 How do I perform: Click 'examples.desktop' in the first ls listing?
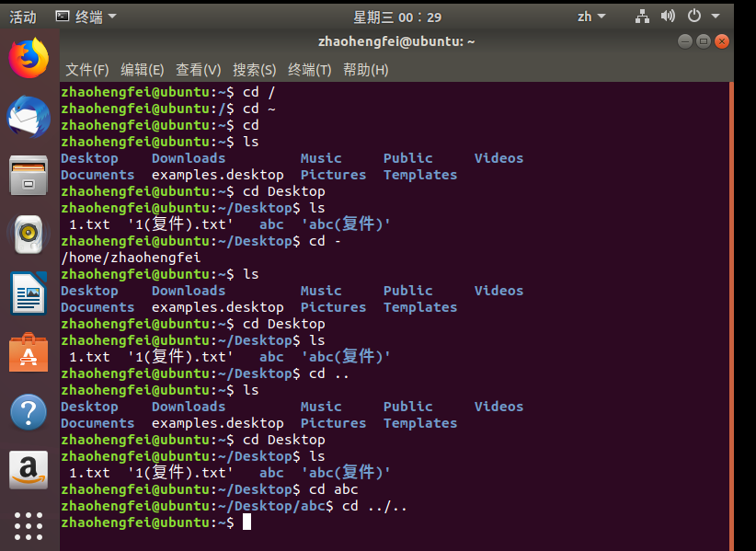[x=217, y=175]
